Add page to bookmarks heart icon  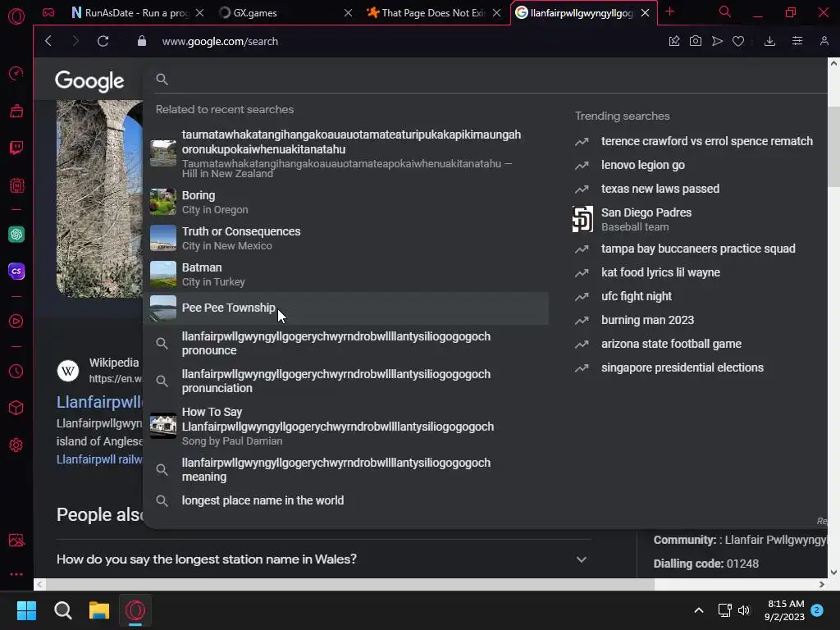738,41
